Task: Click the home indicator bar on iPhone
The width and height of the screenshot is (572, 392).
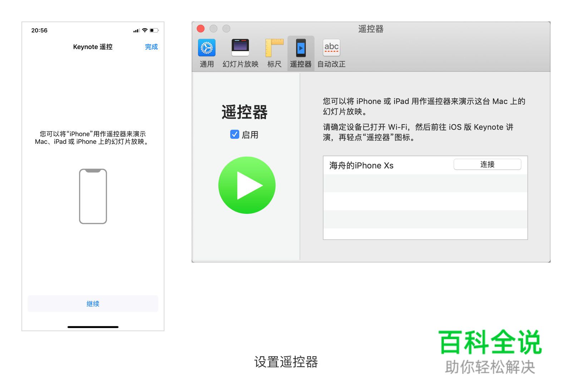Action: coord(93,327)
